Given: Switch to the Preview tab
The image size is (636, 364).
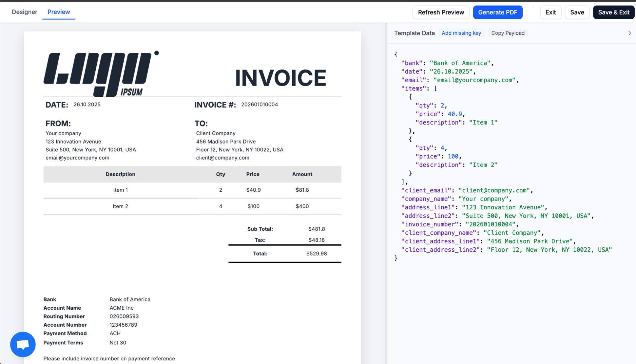Looking at the screenshot, I should 59,12.
